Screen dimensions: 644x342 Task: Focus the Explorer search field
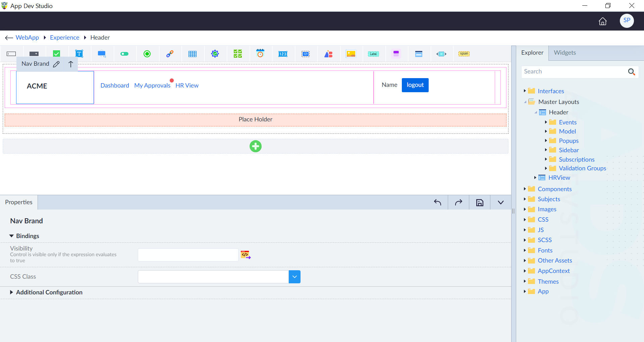575,71
